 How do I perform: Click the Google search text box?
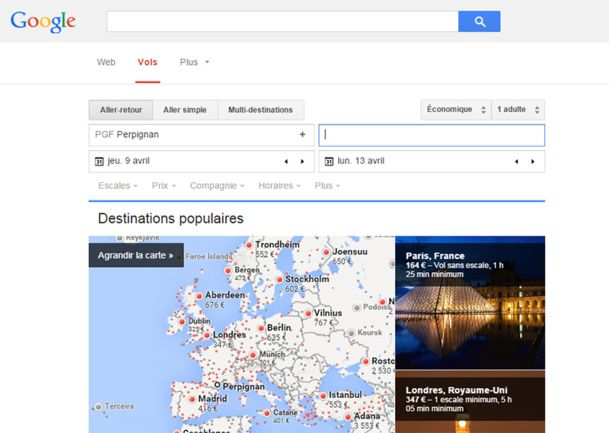tap(282, 21)
